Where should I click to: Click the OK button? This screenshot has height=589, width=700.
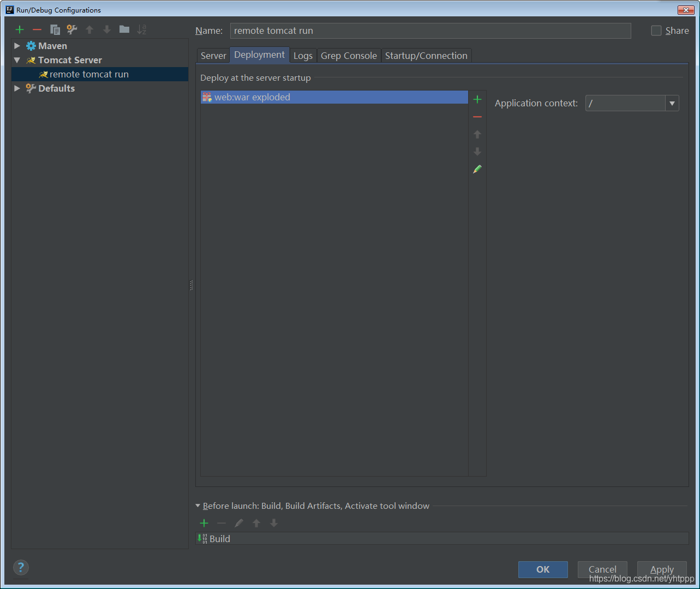click(543, 569)
